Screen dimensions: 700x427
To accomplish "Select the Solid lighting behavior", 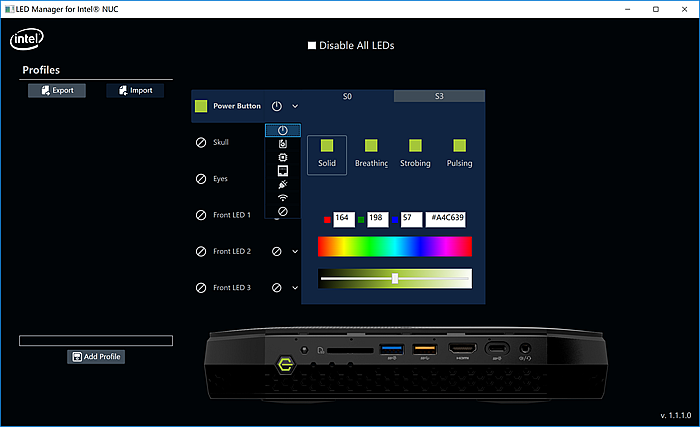I will click(x=327, y=155).
